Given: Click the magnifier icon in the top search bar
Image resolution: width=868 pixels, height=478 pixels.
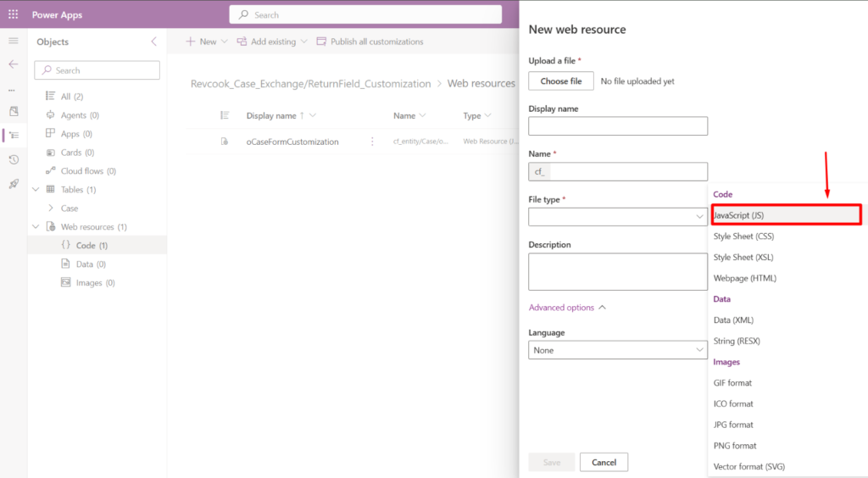Looking at the screenshot, I should tap(243, 15).
